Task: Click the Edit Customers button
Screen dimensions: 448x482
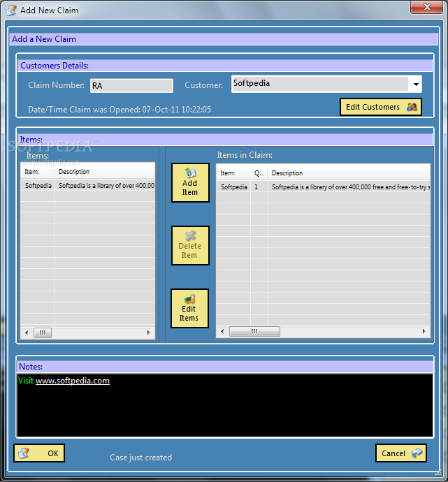Action: (x=381, y=107)
